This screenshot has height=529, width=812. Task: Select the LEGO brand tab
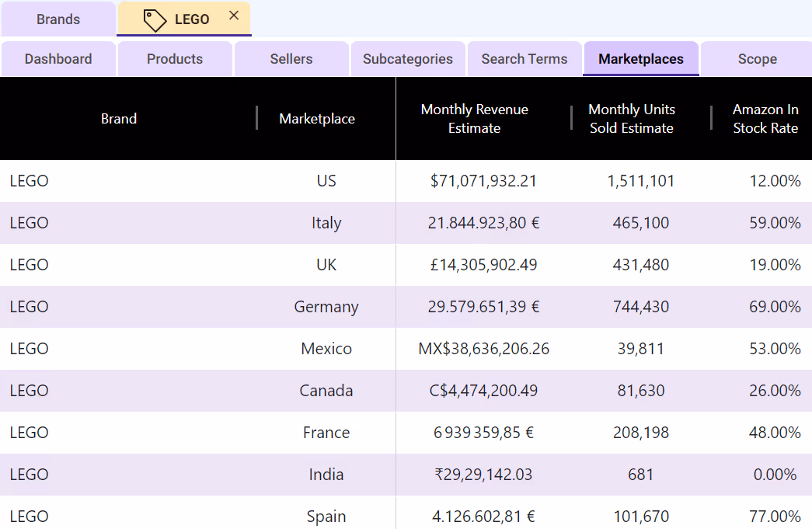point(184,19)
